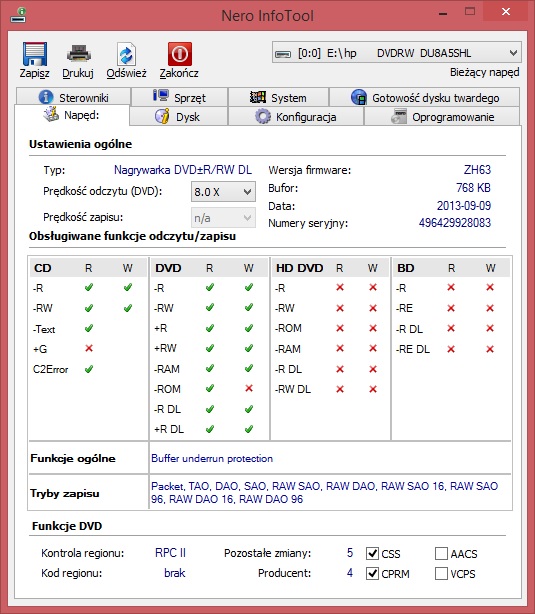Click the red write X for HD DVD -RW DL

tap(373, 389)
